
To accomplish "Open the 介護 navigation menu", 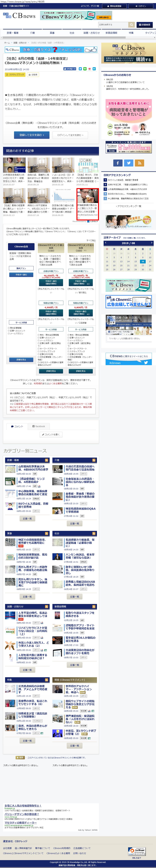I will (32, 33).
